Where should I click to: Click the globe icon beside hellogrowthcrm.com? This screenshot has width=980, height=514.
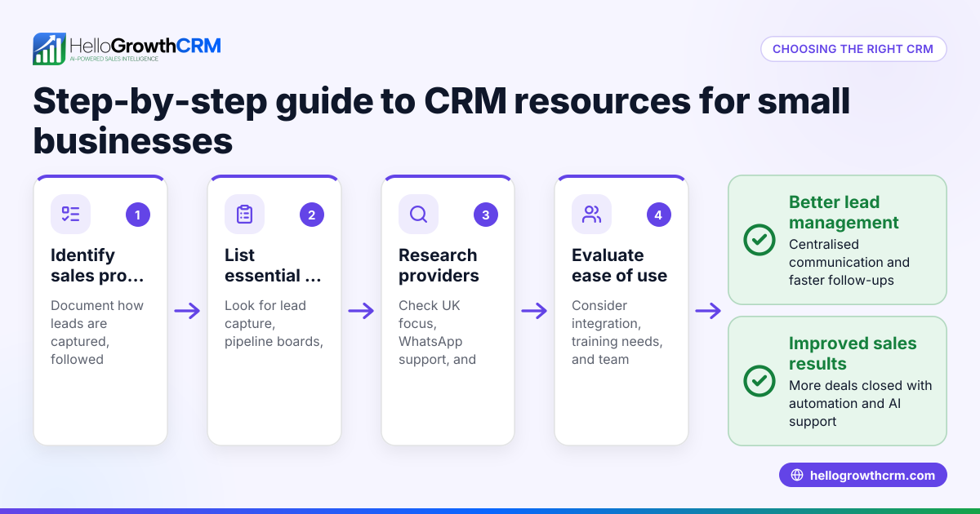point(797,476)
